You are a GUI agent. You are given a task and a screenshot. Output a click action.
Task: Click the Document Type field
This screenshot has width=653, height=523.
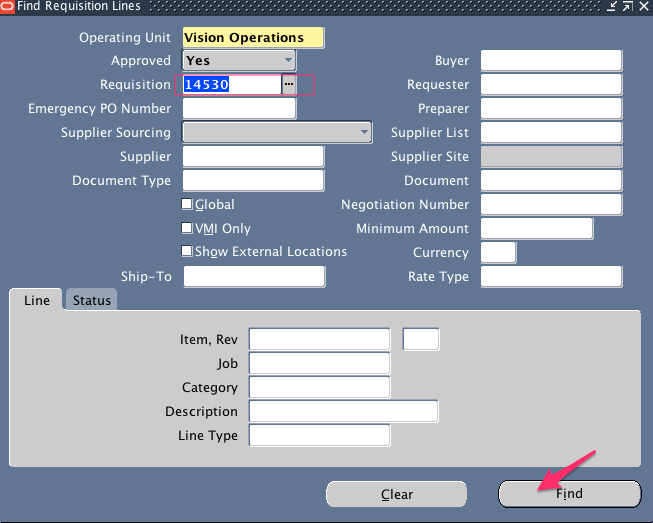[x=253, y=180]
